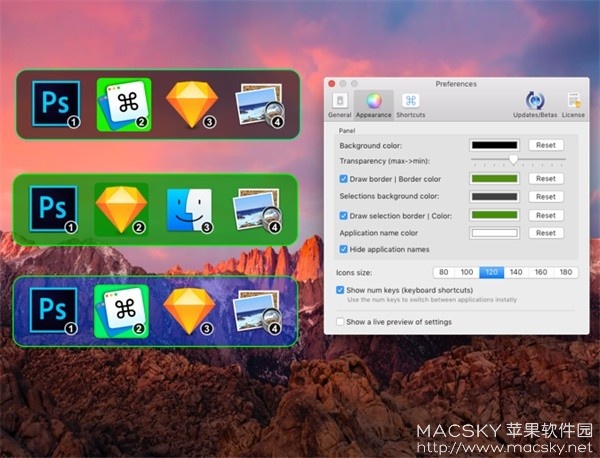Reset the Background color
Screen dimensions: 600x458
click(546, 145)
